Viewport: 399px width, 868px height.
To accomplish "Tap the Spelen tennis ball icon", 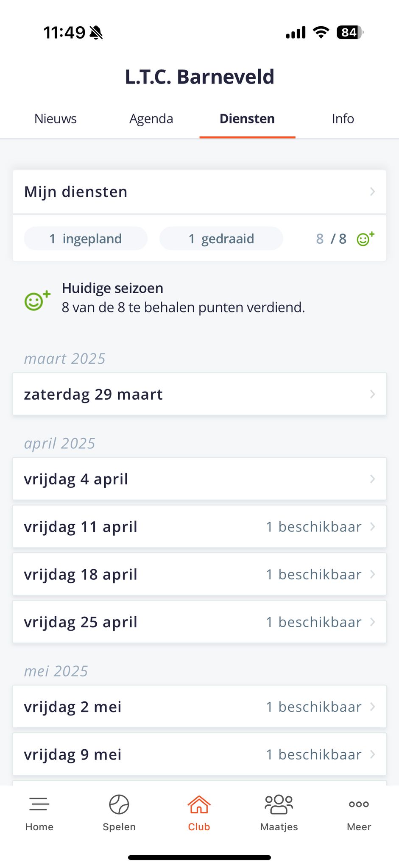I will 119,804.
